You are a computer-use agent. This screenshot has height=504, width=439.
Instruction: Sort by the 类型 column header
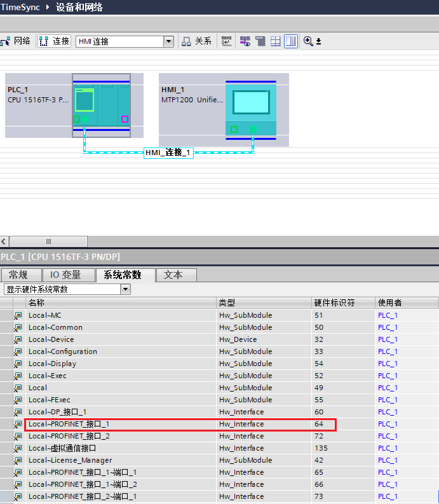(264, 303)
